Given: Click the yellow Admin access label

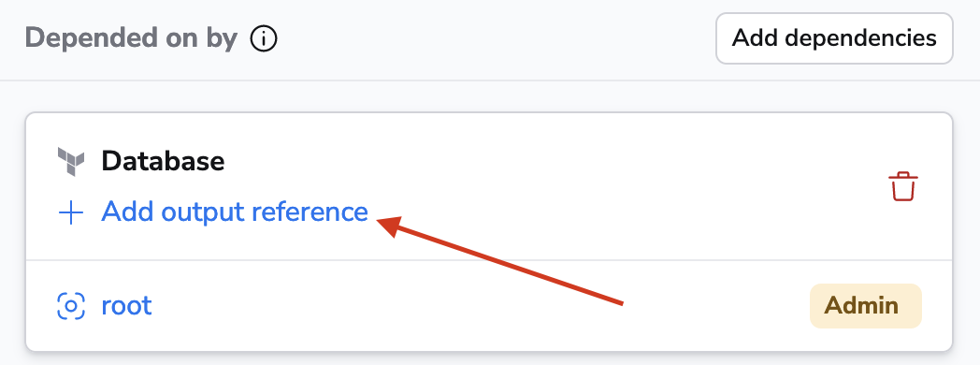Looking at the screenshot, I should [x=866, y=306].
